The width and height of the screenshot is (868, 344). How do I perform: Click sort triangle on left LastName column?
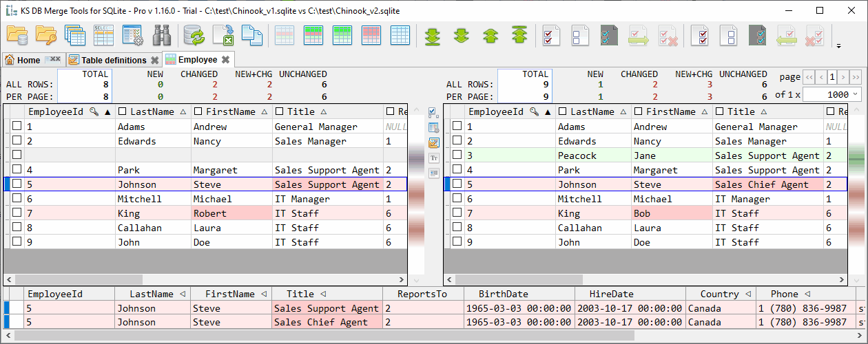click(183, 111)
